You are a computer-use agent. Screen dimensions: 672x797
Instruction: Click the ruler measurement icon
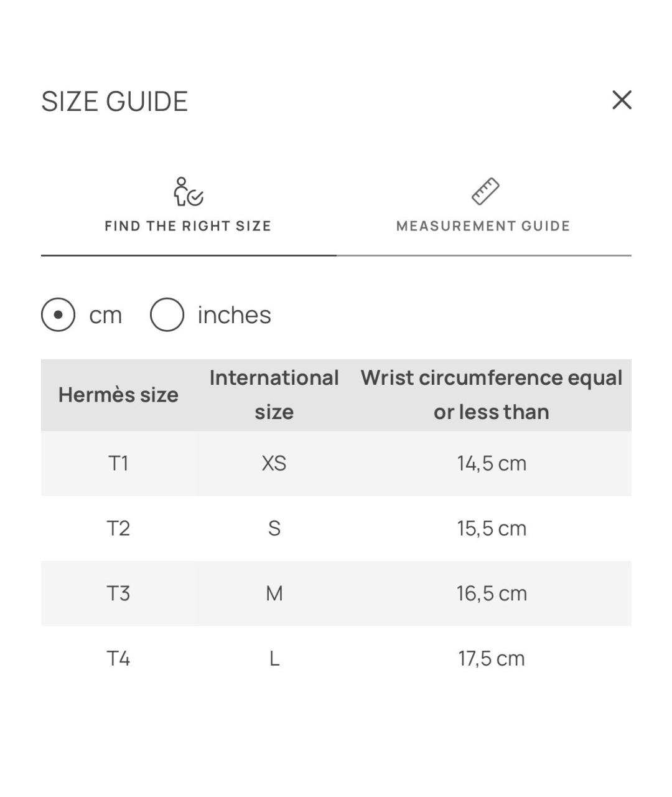(485, 191)
